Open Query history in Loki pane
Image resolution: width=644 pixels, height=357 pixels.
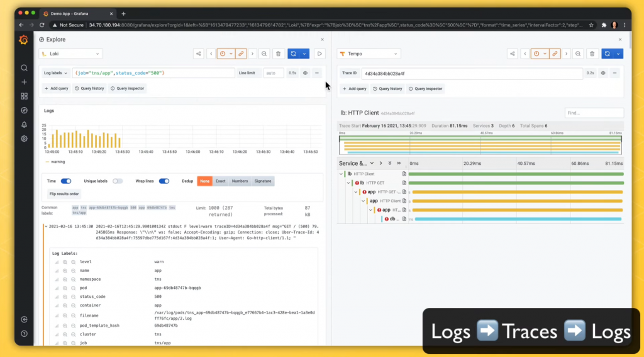click(x=89, y=88)
